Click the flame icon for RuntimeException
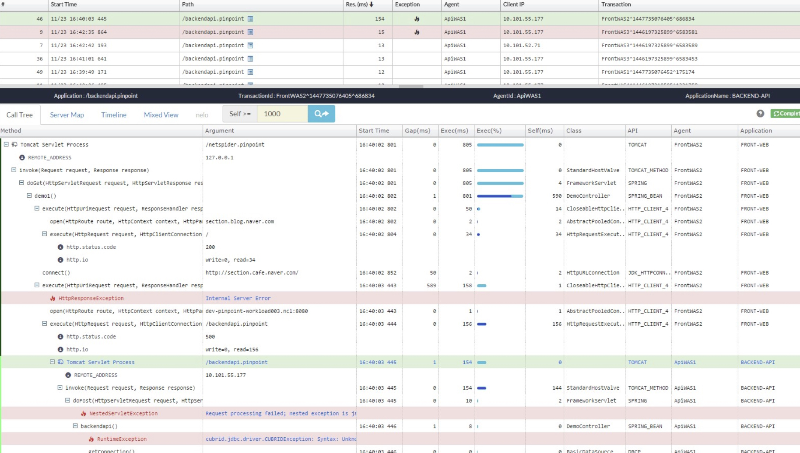 (x=91, y=439)
